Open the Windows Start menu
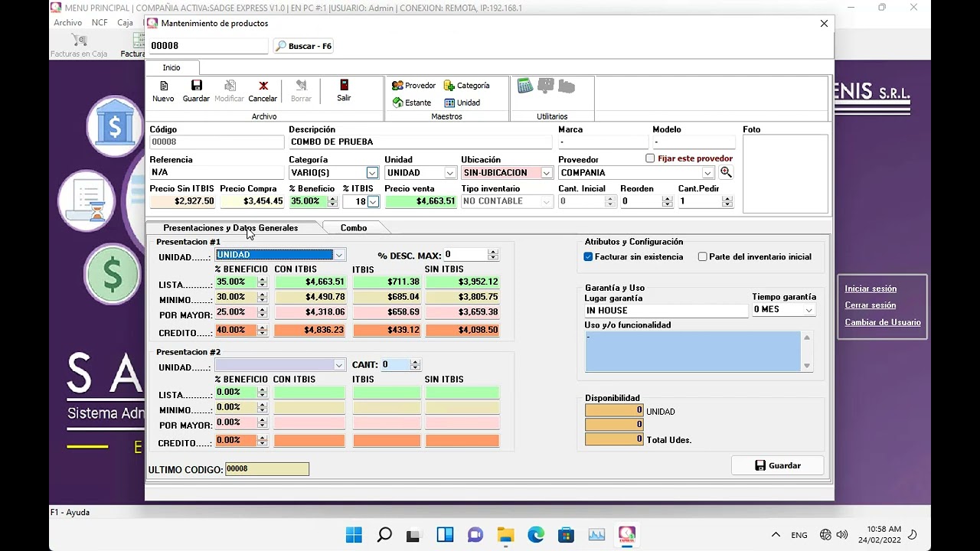This screenshot has height=551, width=980. (354, 534)
